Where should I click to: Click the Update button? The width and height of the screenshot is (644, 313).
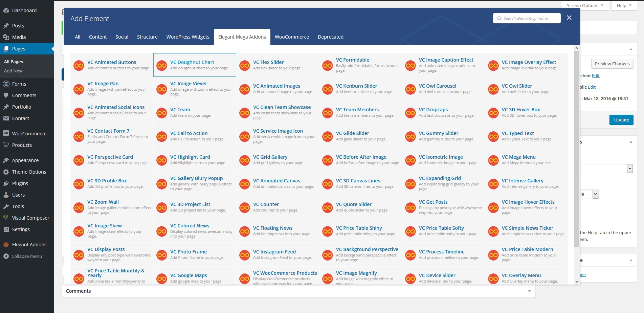click(621, 120)
